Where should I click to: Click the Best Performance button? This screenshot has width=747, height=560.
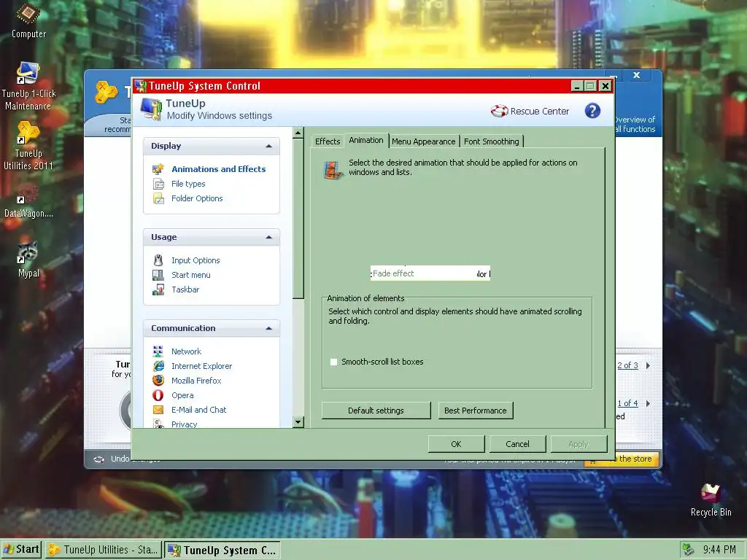coord(476,411)
